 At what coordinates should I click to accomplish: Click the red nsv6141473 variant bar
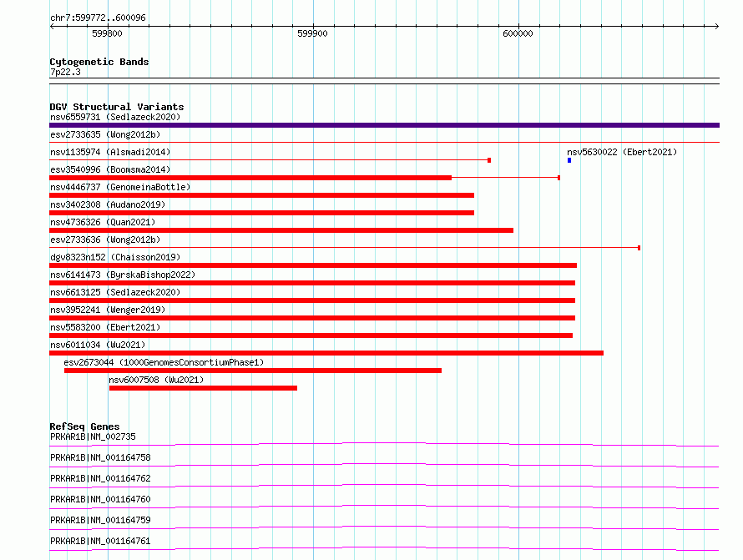(x=312, y=283)
